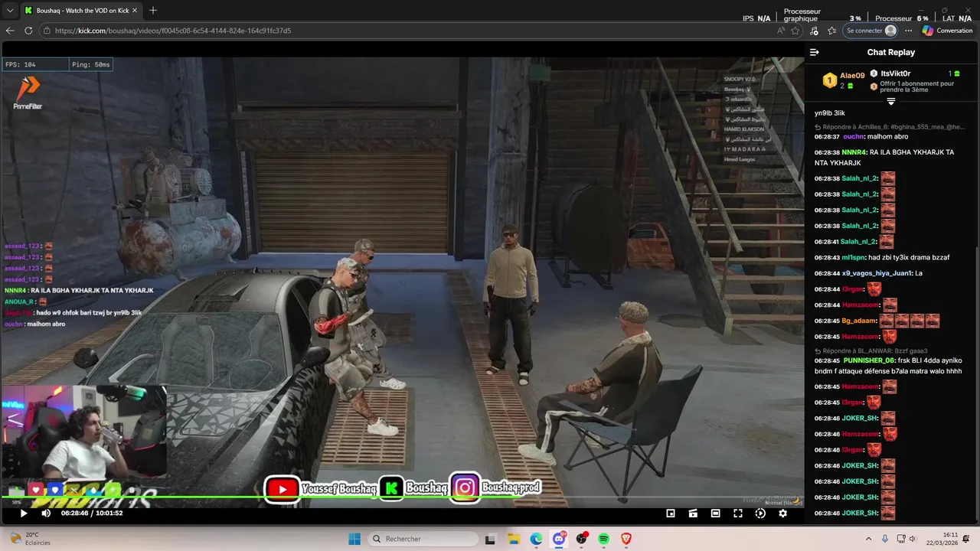Show hidden system tray icons
The image size is (980, 551).
(869, 539)
